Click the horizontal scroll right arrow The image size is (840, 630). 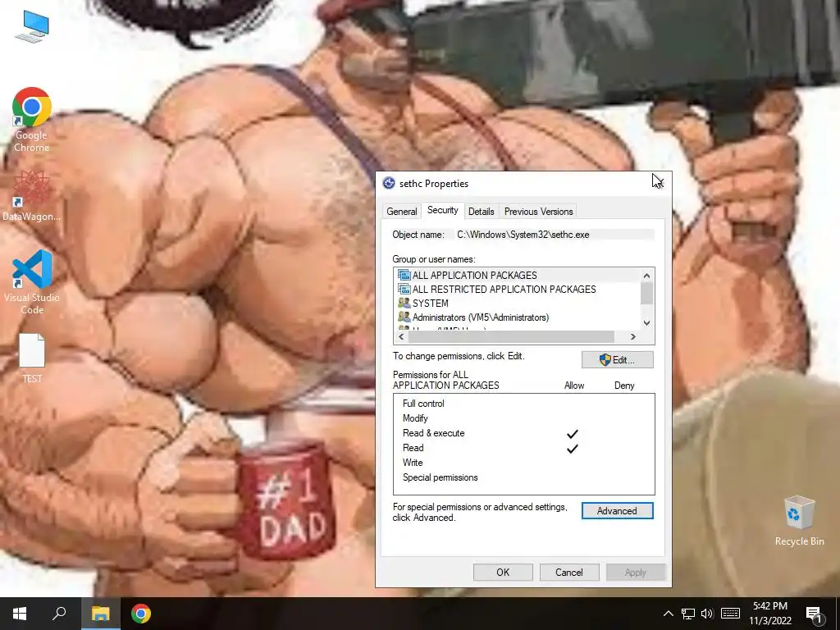[632, 336]
